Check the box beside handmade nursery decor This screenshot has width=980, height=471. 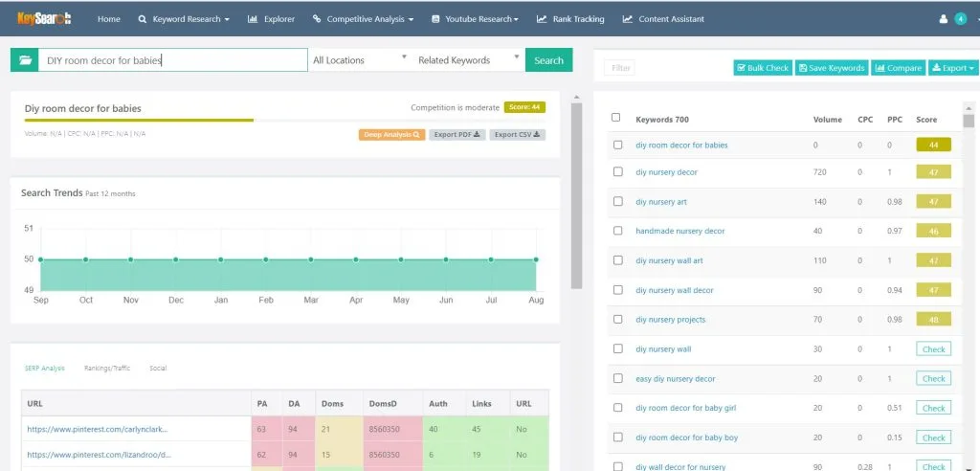pyautogui.click(x=617, y=231)
